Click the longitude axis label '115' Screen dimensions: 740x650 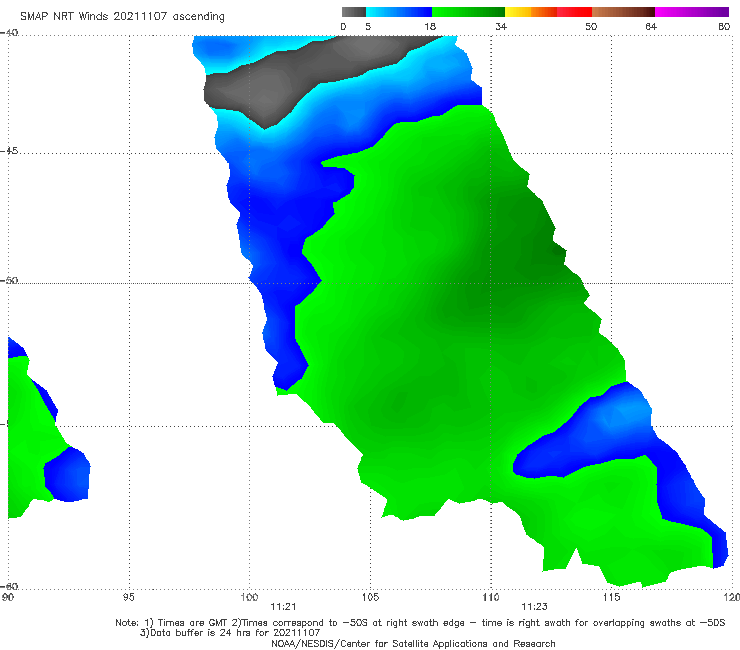611,597
